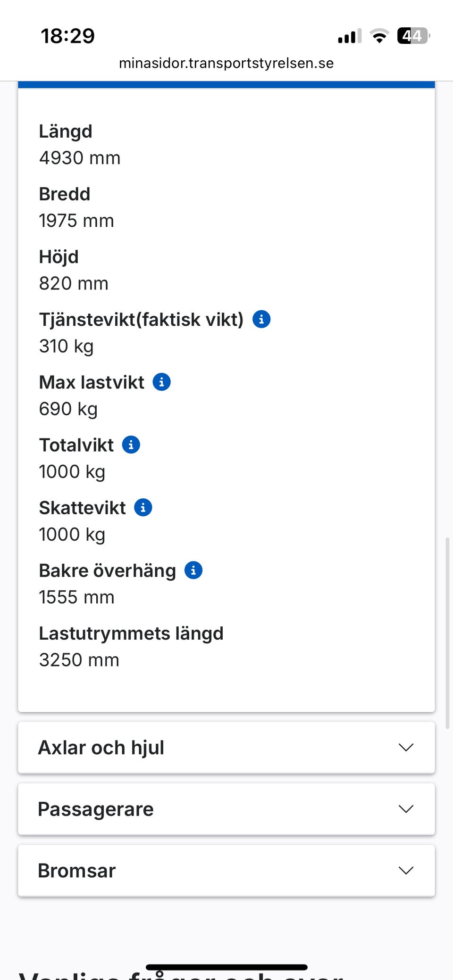The width and height of the screenshot is (453, 980).
Task: Tap the cellular signal bars icon
Action: click(349, 36)
